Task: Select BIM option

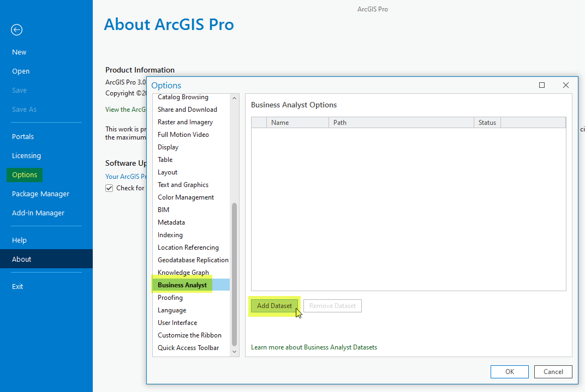Action: (x=163, y=210)
